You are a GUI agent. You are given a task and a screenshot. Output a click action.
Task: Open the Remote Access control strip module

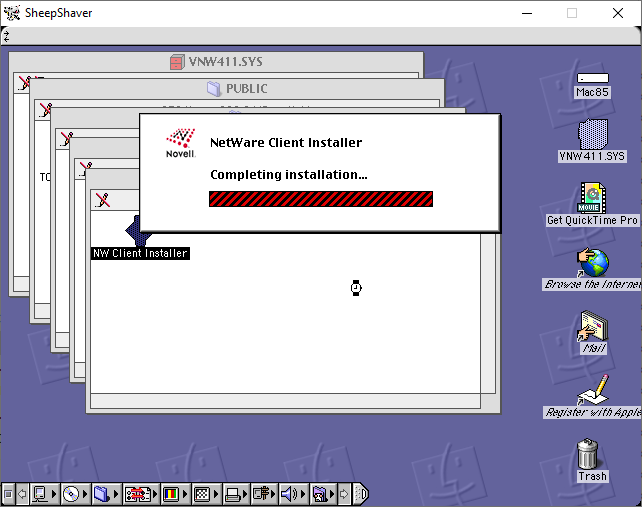[264, 494]
